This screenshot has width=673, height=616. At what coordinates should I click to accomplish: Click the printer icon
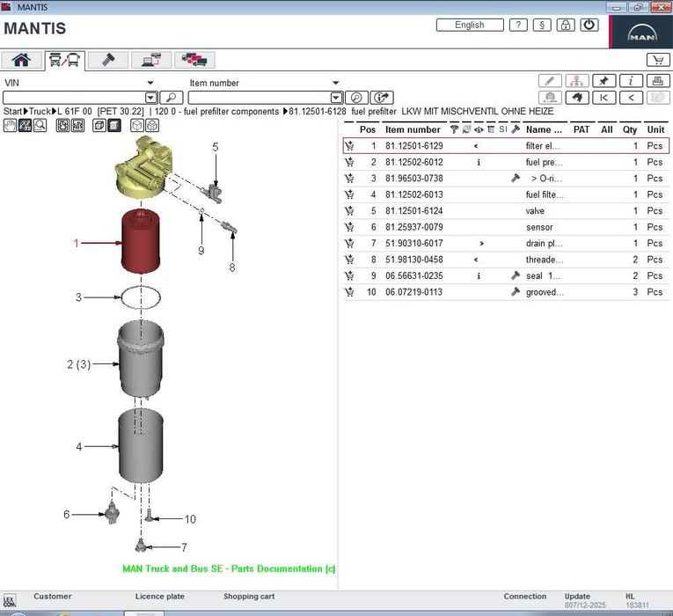657,81
